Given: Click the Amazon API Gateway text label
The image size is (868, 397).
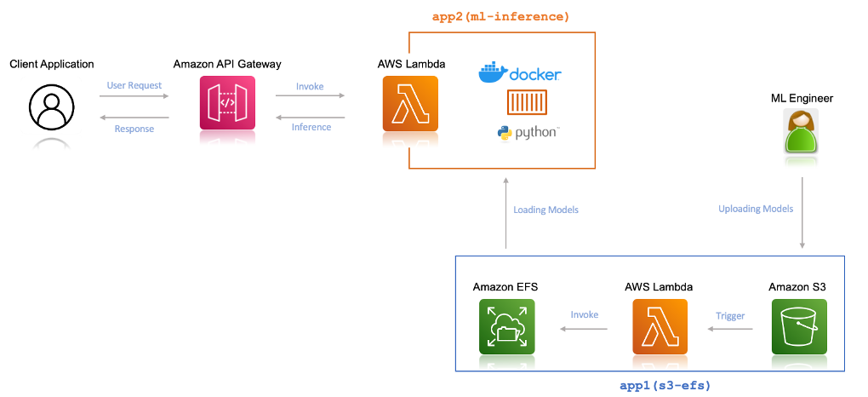Looking at the screenshot, I should point(227,64).
